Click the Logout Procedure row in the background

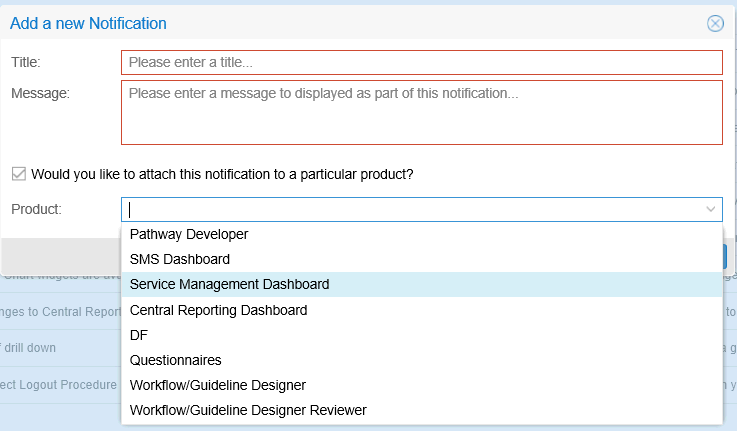(58, 385)
